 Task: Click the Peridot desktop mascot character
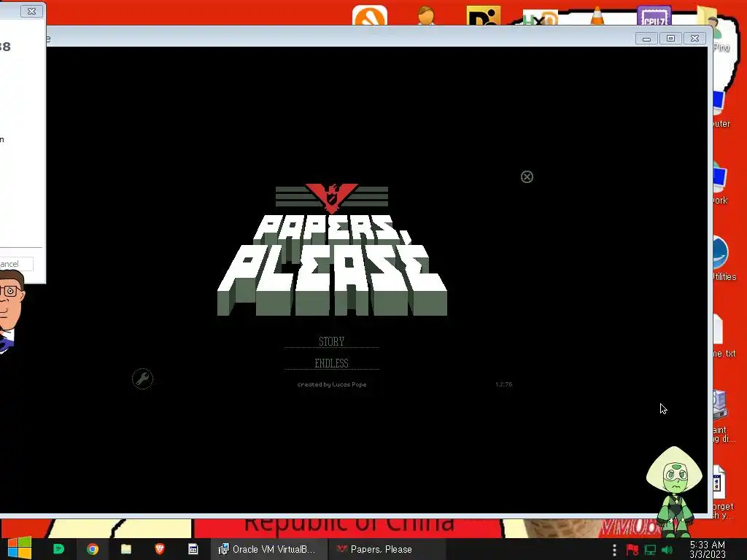coord(674,492)
